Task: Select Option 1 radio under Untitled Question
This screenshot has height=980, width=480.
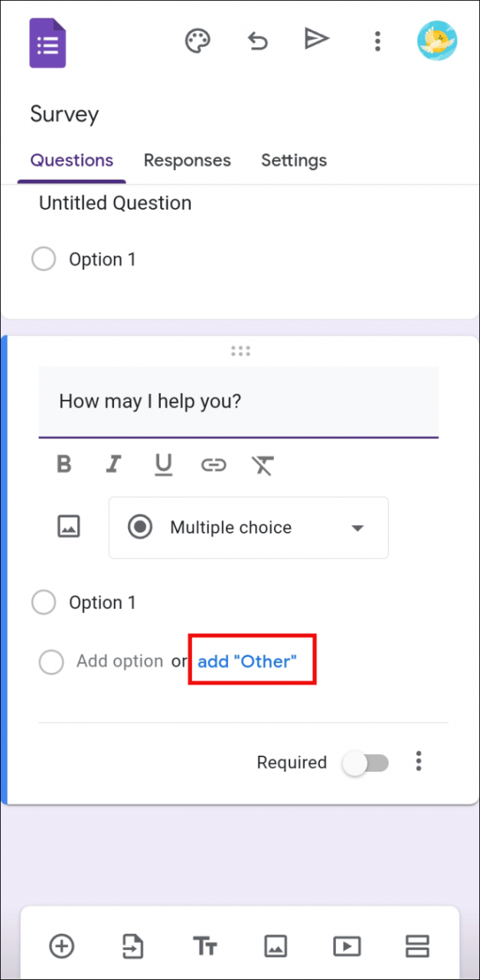Action: tap(44, 260)
